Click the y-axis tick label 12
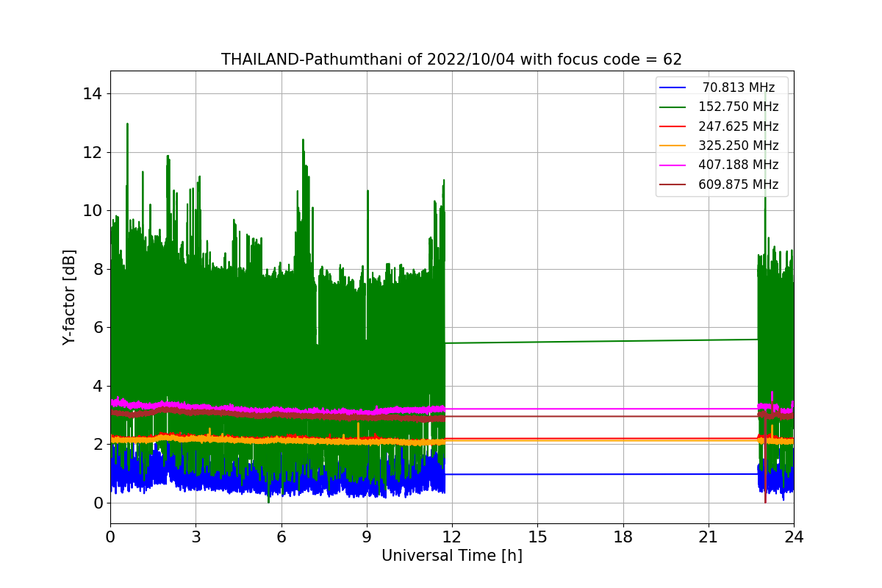The width and height of the screenshot is (882, 588). coord(93,152)
